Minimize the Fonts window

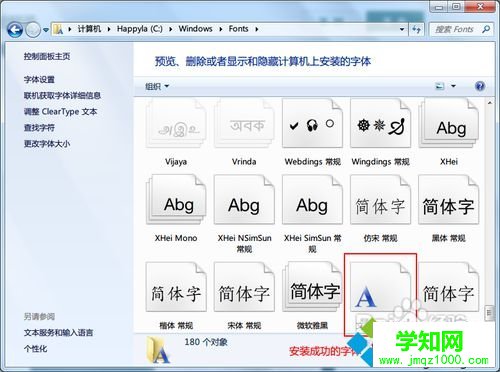click(x=439, y=6)
